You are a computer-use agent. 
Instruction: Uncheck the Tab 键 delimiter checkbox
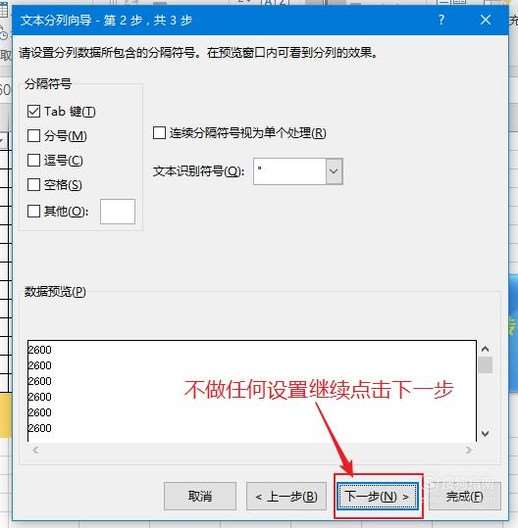click(x=34, y=111)
